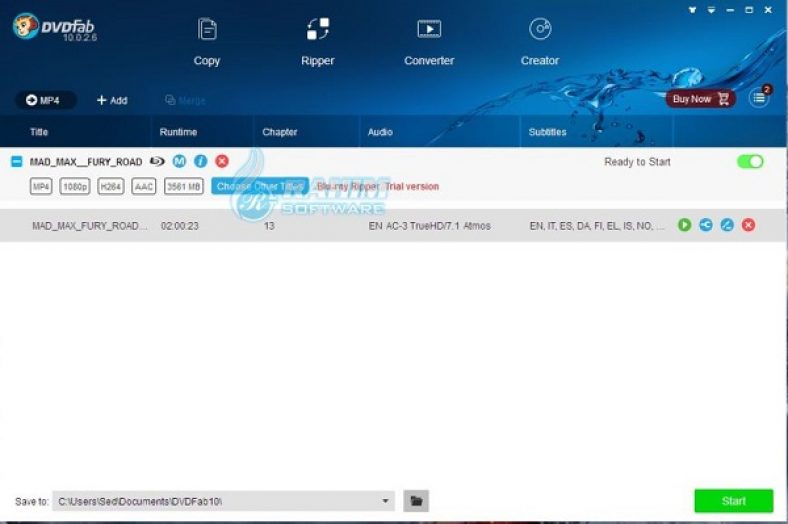Screen dimensions: 788x524
Task: Click the 1080p resolution tag
Action: tap(75, 186)
